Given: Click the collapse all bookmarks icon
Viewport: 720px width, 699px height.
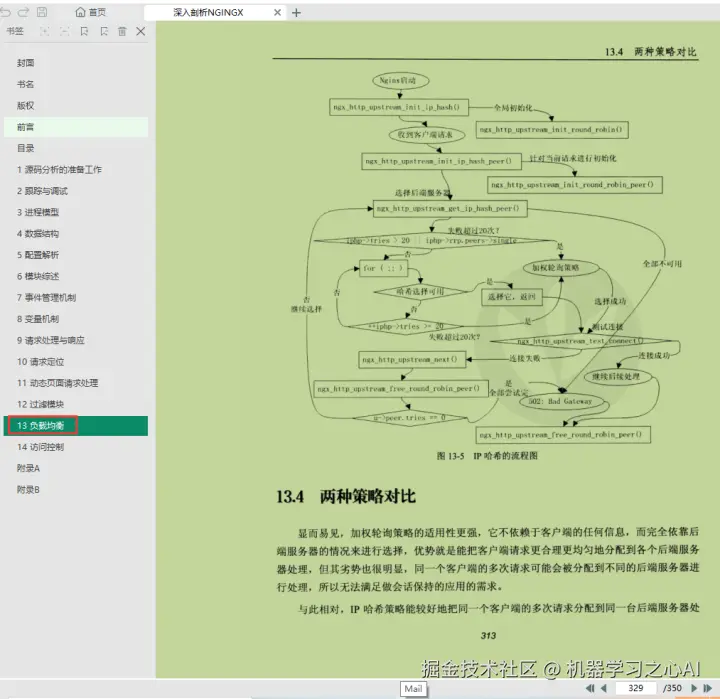Looking at the screenshot, I should tap(64, 31).
